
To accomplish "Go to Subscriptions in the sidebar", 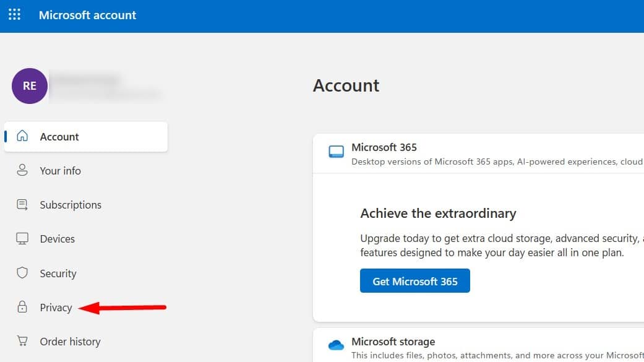I will (71, 205).
